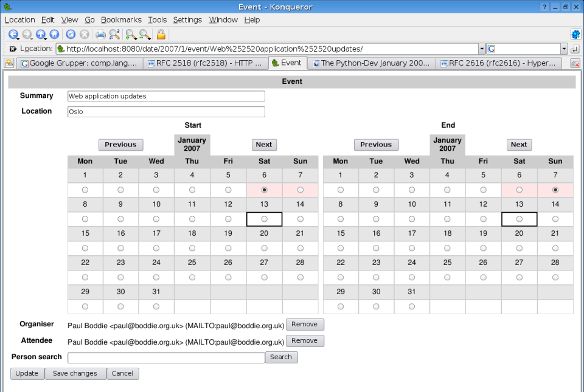The image size is (584, 392).
Task: Click the Person search input field
Action: tap(166, 357)
